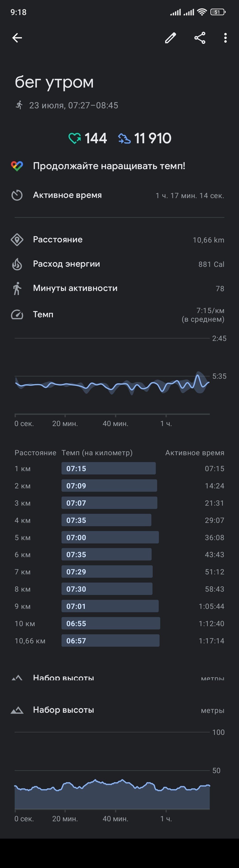Tap the workout title бег утром
This screenshot has width=239, height=868.
[54, 82]
